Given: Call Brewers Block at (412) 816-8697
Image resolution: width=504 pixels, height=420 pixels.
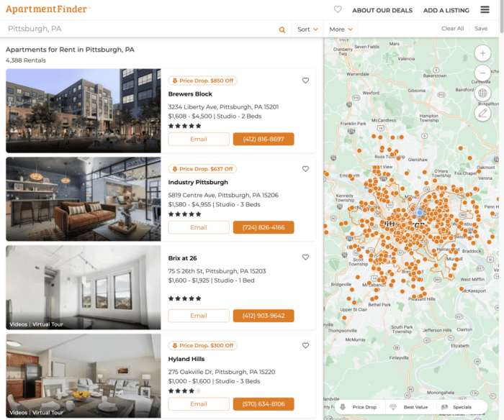Looking at the screenshot, I should coord(264,139).
